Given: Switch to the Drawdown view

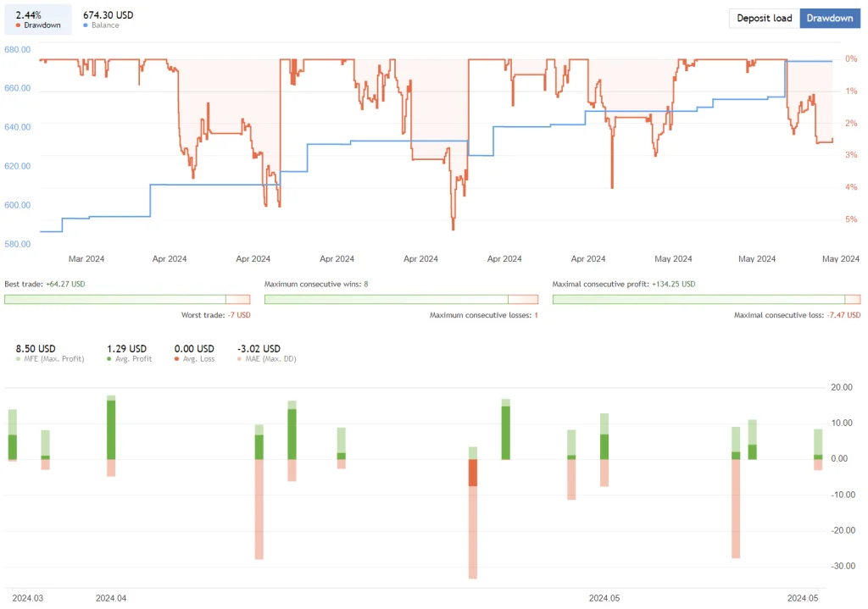Looking at the screenshot, I should [830, 18].
